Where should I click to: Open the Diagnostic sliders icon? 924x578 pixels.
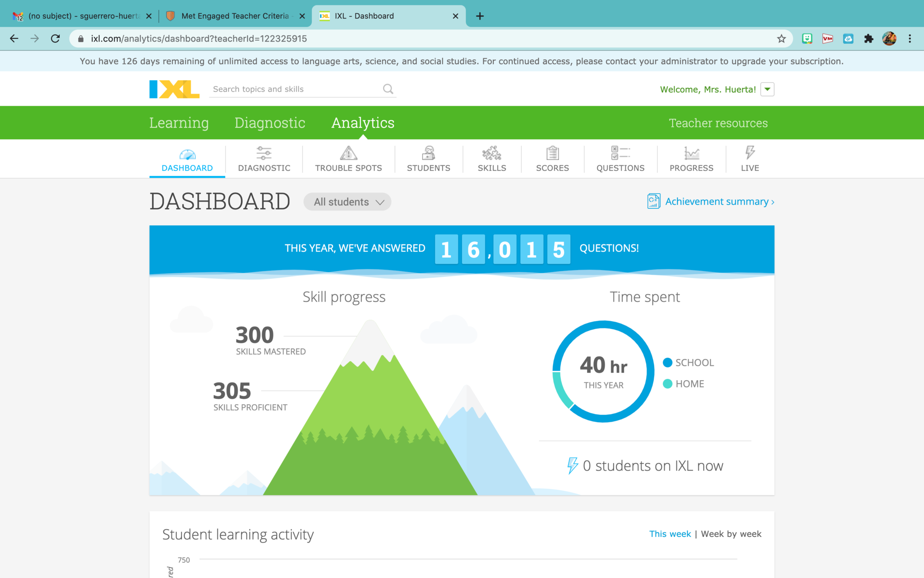[x=264, y=154]
